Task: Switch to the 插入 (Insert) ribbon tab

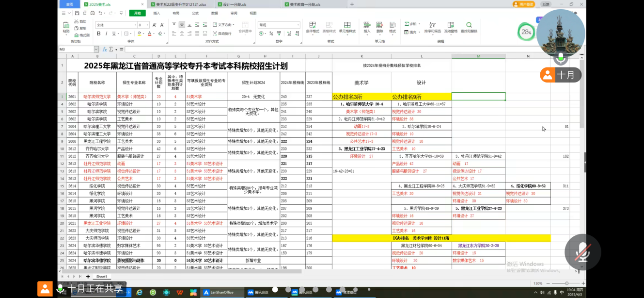Action: click(157, 13)
